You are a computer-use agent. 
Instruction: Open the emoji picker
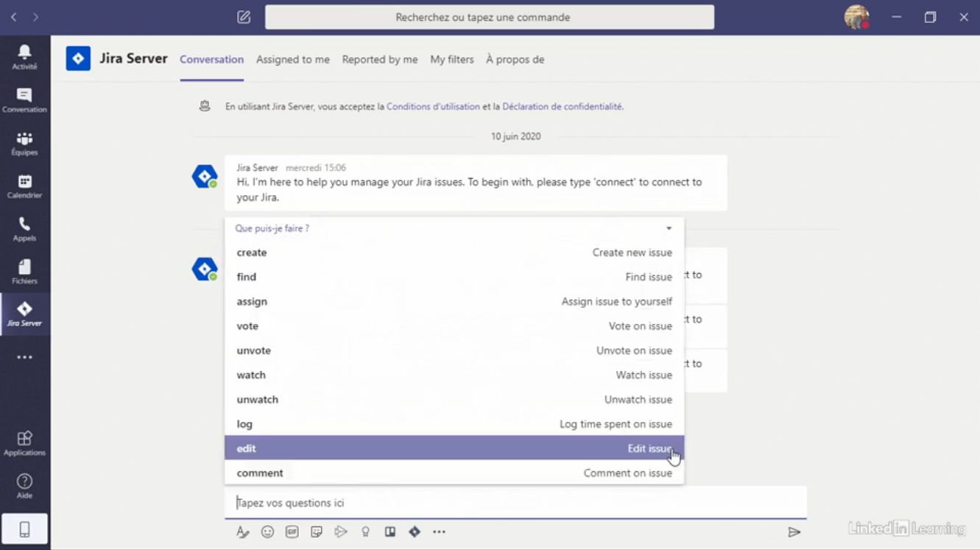tap(267, 532)
